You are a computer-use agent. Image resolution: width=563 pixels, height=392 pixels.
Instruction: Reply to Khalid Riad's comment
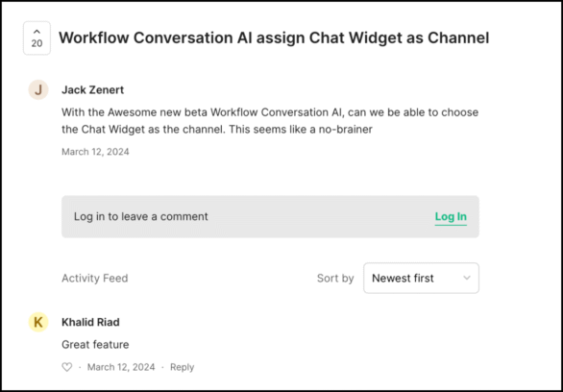pyautogui.click(x=182, y=367)
